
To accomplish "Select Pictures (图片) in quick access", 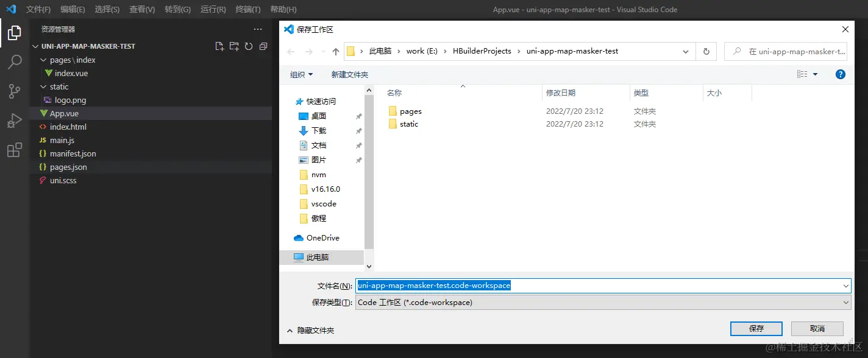I will [x=319, y=160].
